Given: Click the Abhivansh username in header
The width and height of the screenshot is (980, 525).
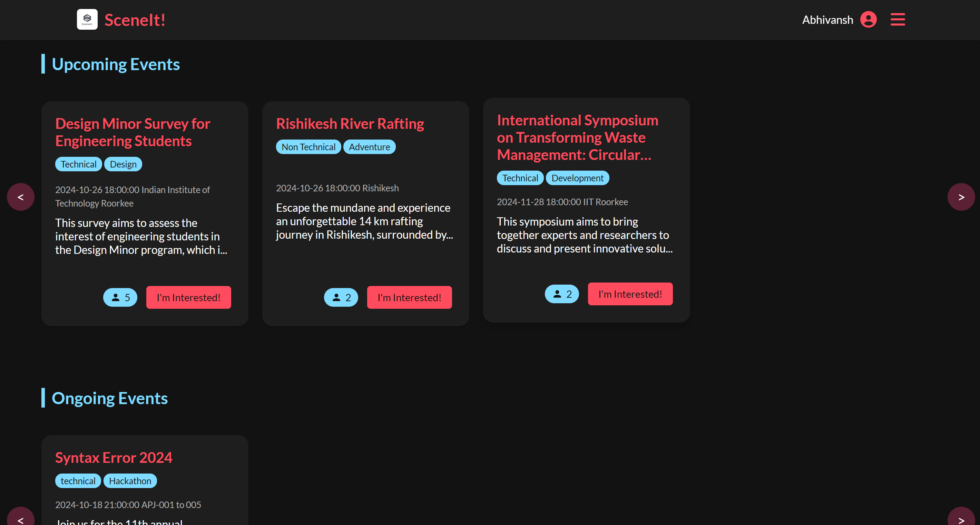Looking at the screenshot, I should tap(827, 20).
